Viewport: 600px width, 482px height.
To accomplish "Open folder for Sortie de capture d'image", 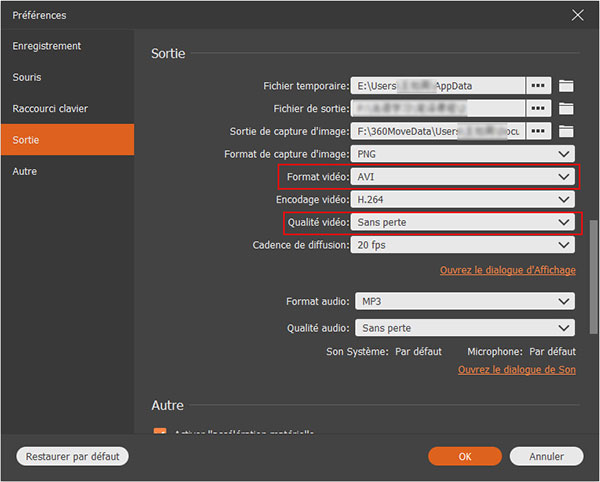I will [566, 131].
